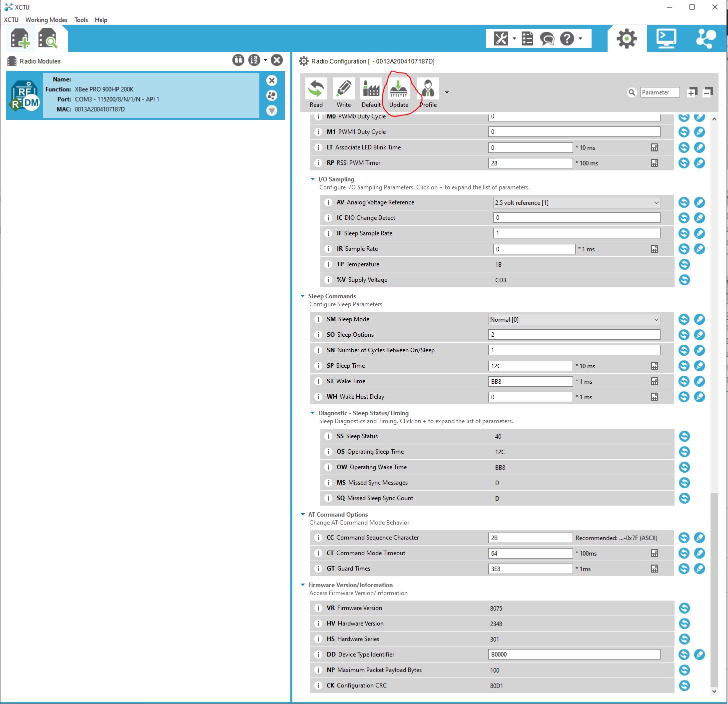
Task: Open the Profile button
Action: tap(428, 93)
